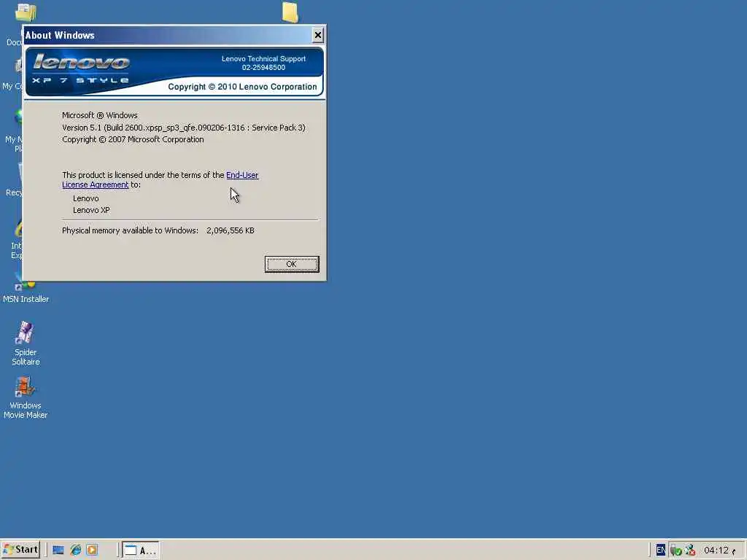The image size is (747, 560).
Task: Click the Show Desktop quick launch icon
Action: (58, 550)
